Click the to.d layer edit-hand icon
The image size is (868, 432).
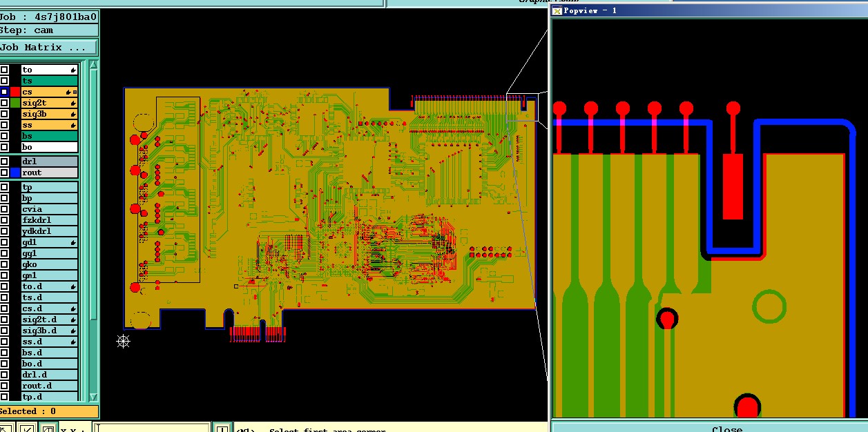[x=72, y=286]
